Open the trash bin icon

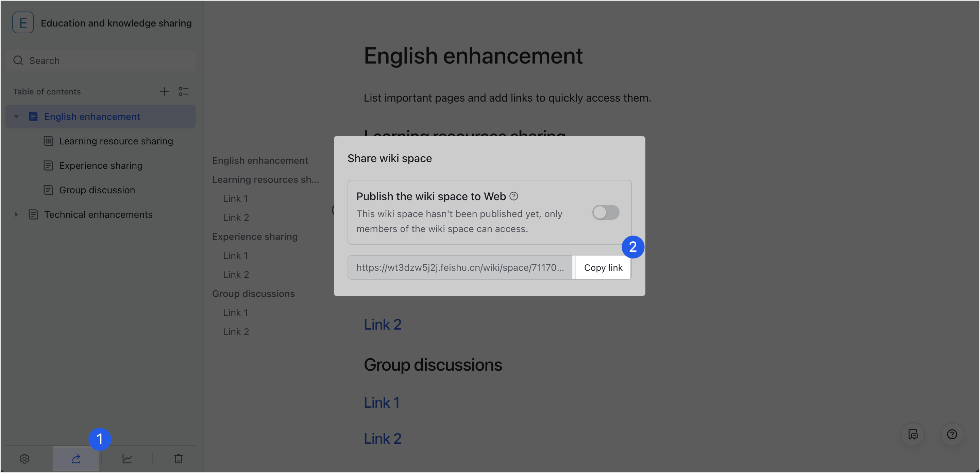click(179, 458)
